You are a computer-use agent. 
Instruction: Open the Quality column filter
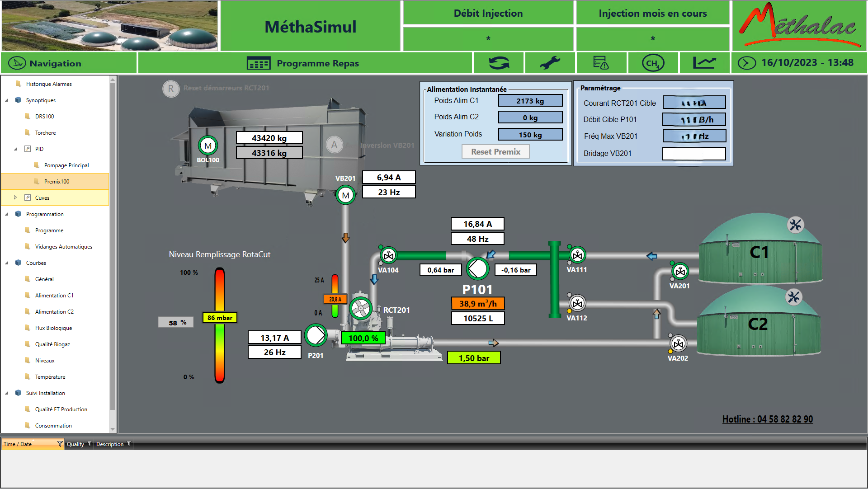coord(90,444)
